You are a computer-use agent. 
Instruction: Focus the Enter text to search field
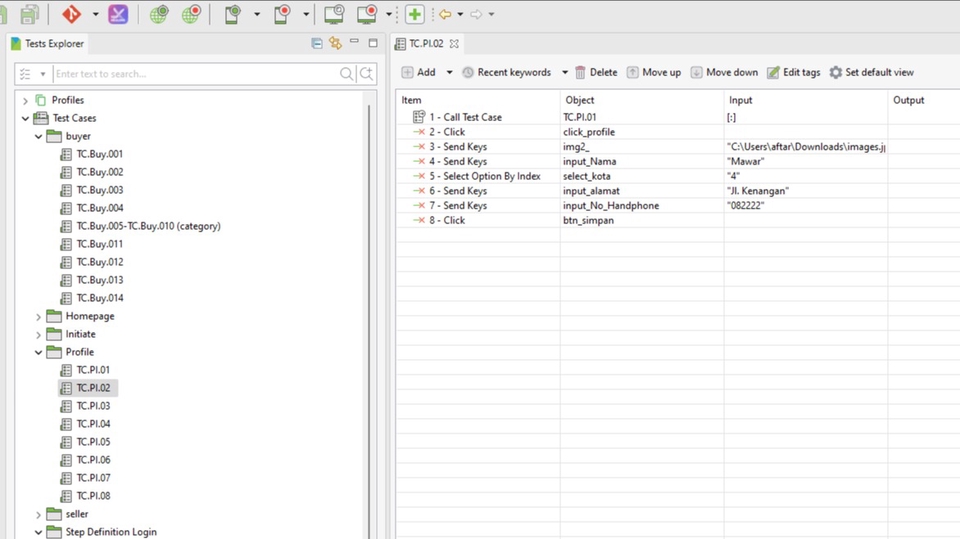tap(195, 74)
